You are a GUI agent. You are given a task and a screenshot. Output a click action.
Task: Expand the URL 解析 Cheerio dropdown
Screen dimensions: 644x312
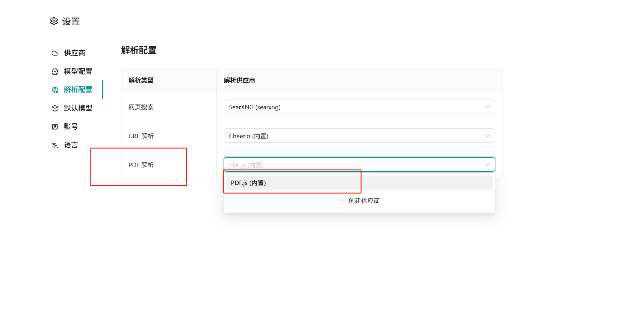tap(359, 136)
